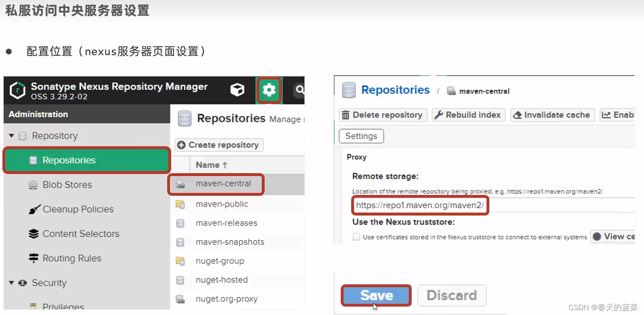Click the Sonatype Nexus hexagon logo
This screenshot has height=315, width=644.
(17, 90)
